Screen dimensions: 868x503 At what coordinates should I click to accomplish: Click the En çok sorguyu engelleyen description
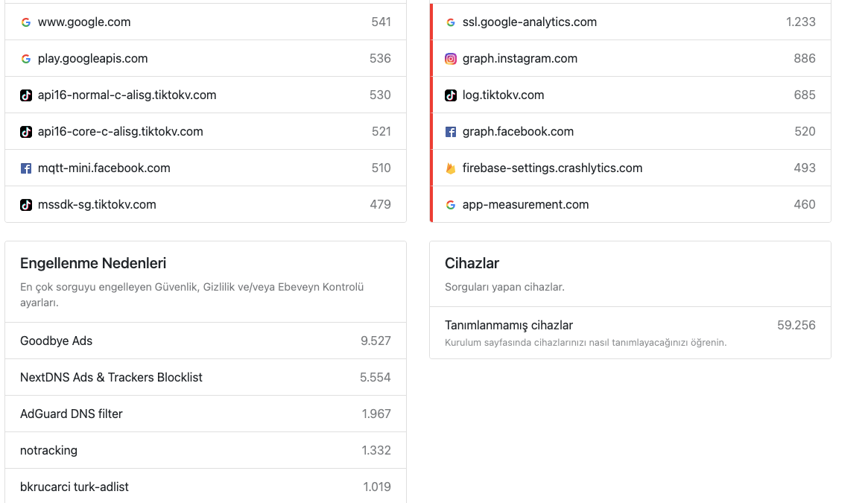click(192, 295)
